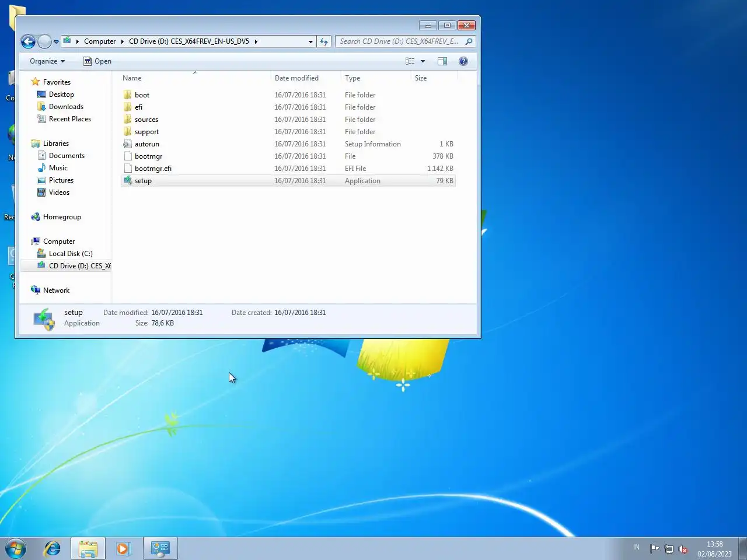Viewport: 747px width, 560px height.
Task: Click the Help question mark icon
Action: coord(463,61)
